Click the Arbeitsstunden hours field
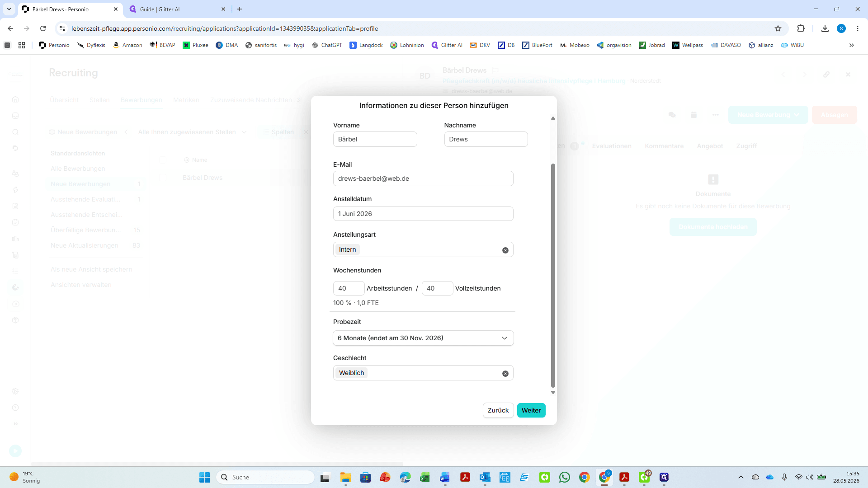 point(349,288)
